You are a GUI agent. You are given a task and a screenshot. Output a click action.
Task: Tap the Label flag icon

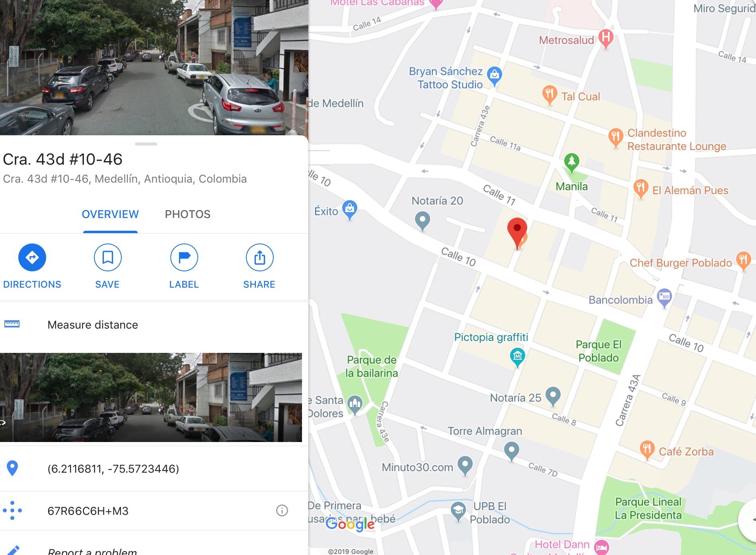[184, 257]
